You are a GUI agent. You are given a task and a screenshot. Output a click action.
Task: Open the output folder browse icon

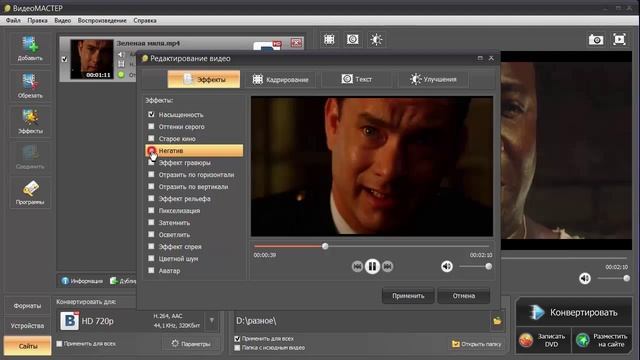pyautogui.click(x=497, y=321)
